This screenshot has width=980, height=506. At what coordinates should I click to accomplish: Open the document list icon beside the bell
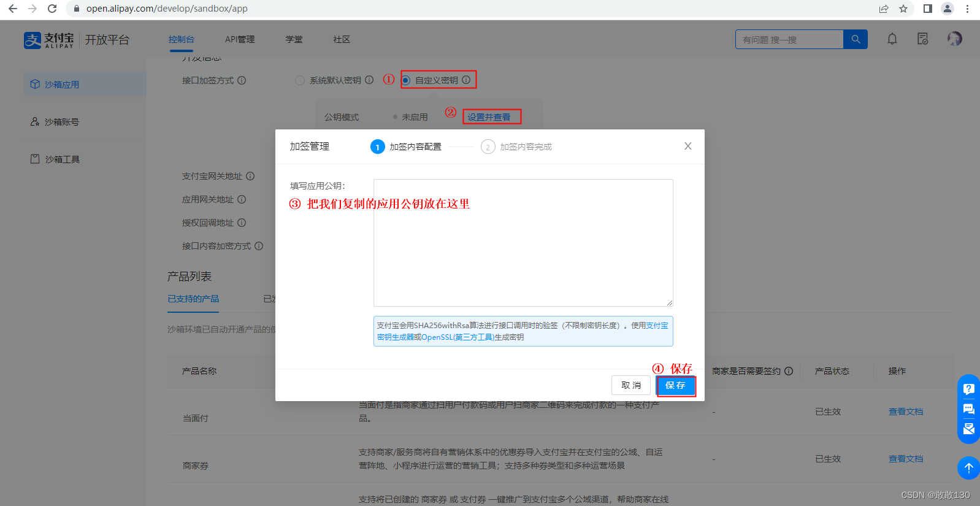pyautogui.click(x=922, y=39)
